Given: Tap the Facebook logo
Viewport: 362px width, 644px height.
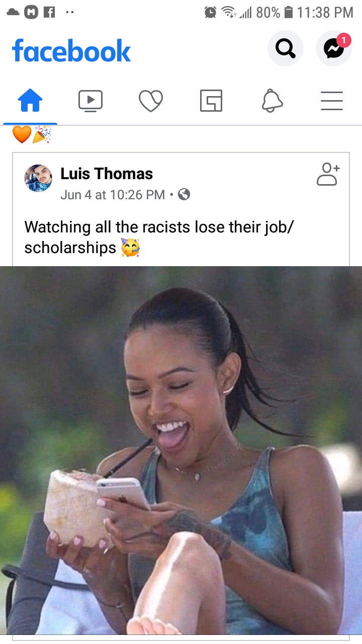Looking at the screenshot, I should pos(71,51).
